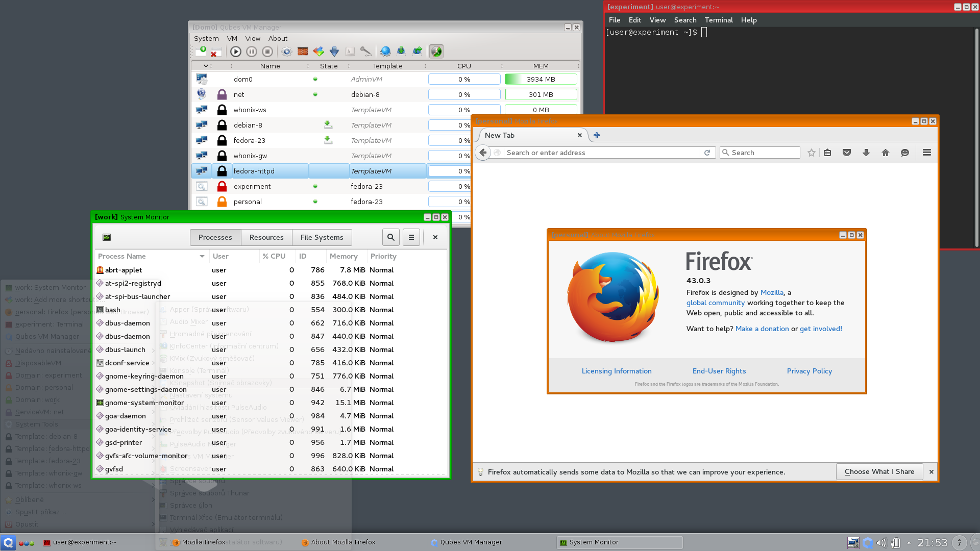Start the selected VM with play icon
Image resolution: width=980 pixels, height=551 pixels.
(x=235, y=51)
